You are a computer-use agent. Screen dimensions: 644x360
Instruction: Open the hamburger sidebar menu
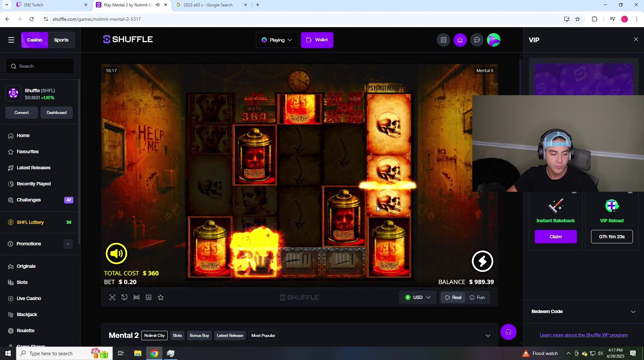[11, 40]
